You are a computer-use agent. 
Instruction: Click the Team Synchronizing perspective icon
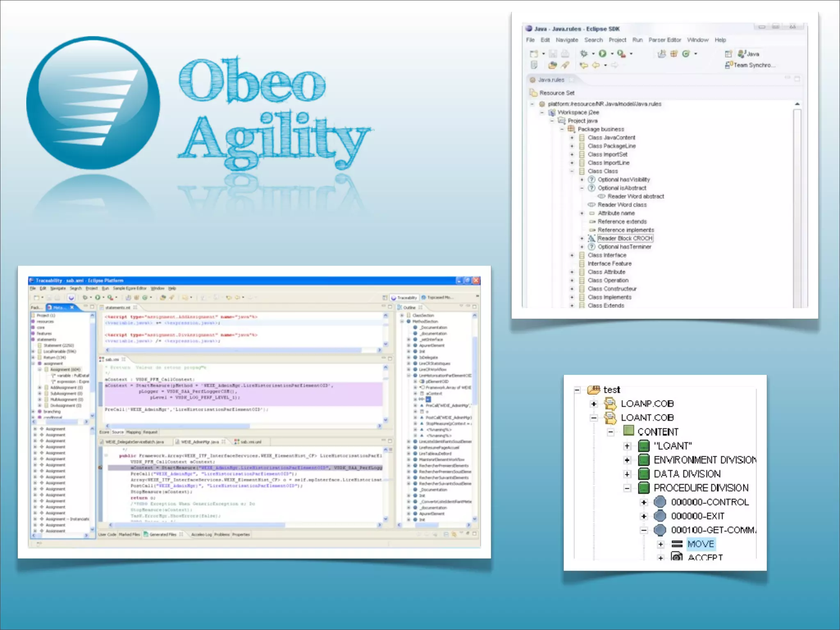tap(729, 65)
